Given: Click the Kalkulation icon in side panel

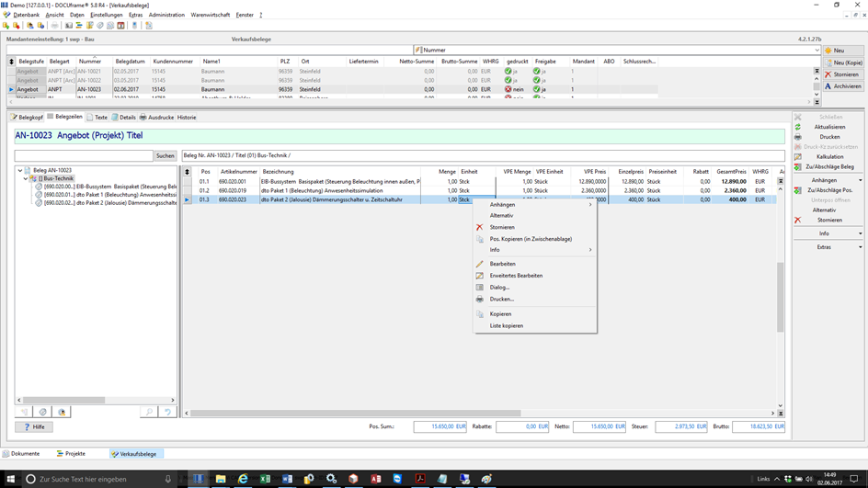Looking at the screenshot, I should click(798, 156).
